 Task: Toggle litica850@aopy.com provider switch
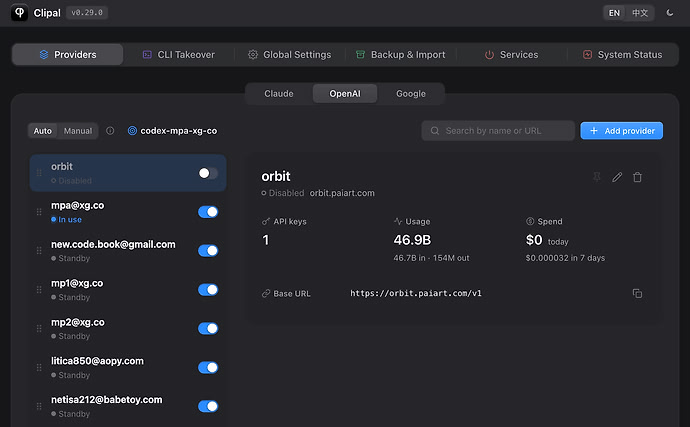tap(208, 367)
